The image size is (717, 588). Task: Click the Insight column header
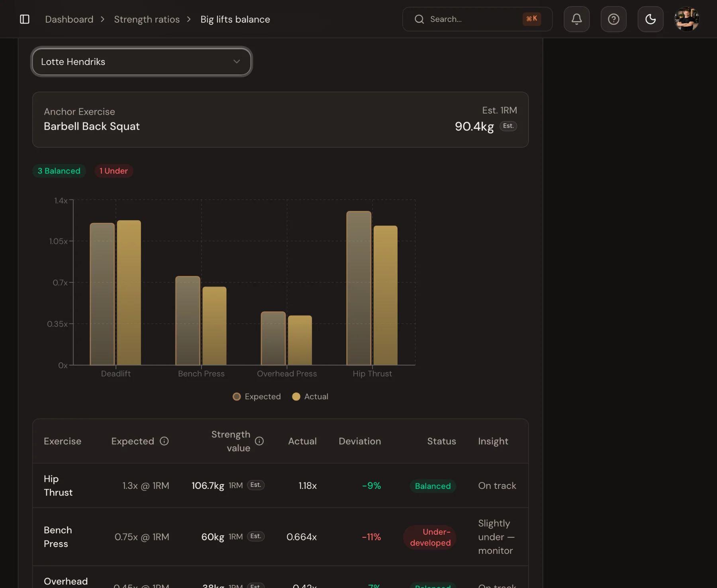click(x=493, y=441)
